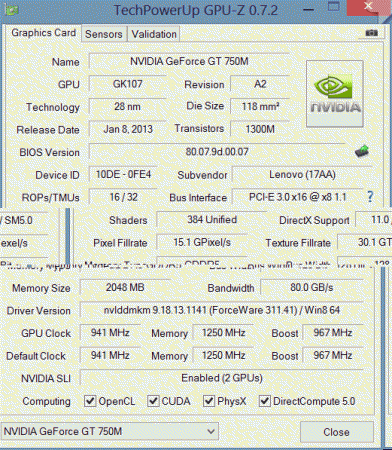Click the Pixel Fillrate field 15.1 GPixel/s
The width and height of the screenshot is (392, 450).
coord(202,242)
